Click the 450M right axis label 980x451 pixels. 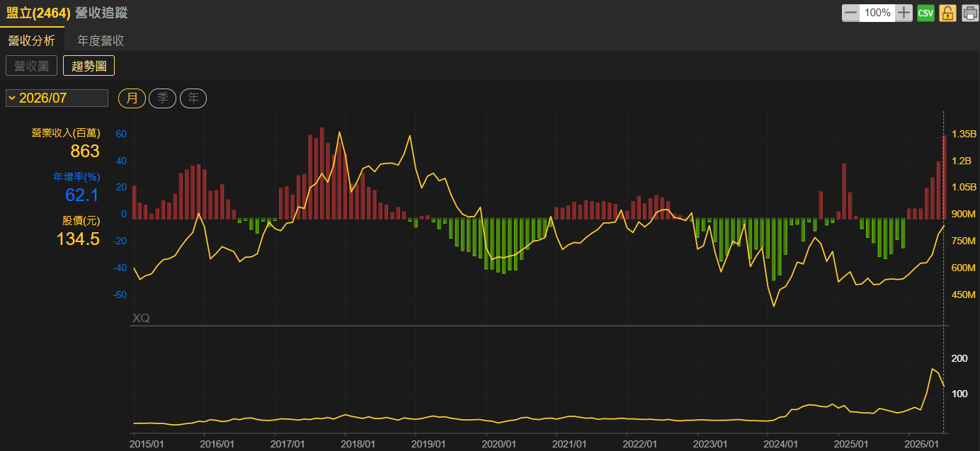click(964, 295)
